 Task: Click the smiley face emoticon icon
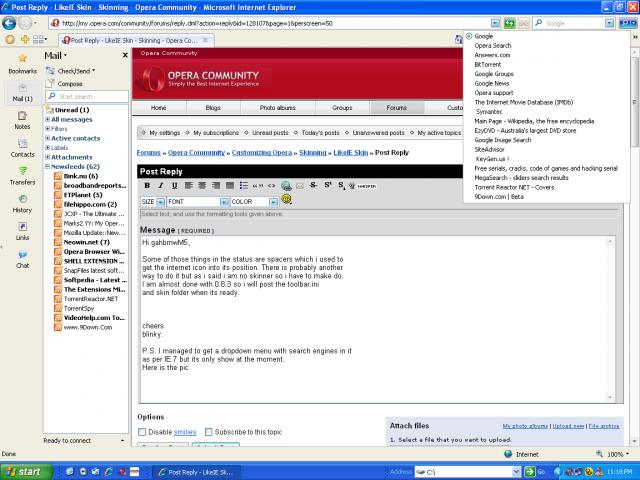287,199
